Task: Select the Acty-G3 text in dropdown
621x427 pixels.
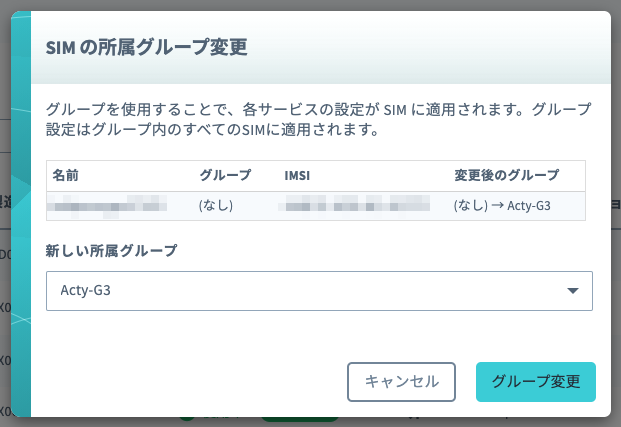Action: [x=86, y=290]
